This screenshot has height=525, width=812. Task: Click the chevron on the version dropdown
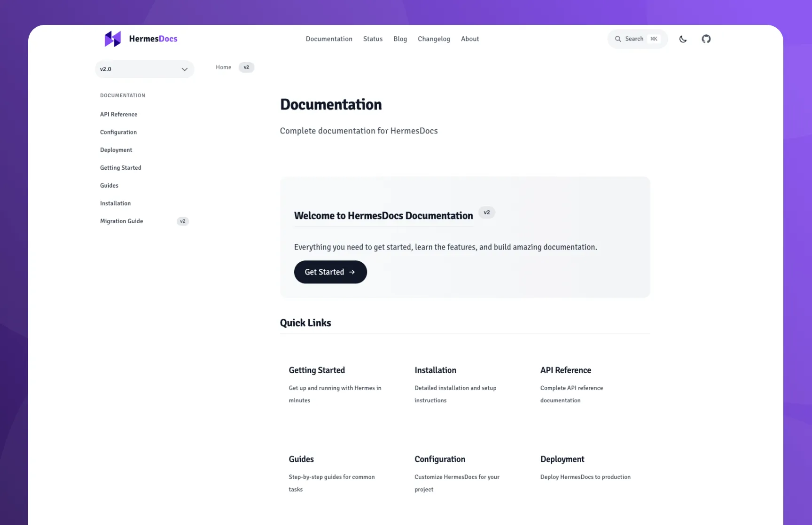pyautogui.click(x=184, y=69)
